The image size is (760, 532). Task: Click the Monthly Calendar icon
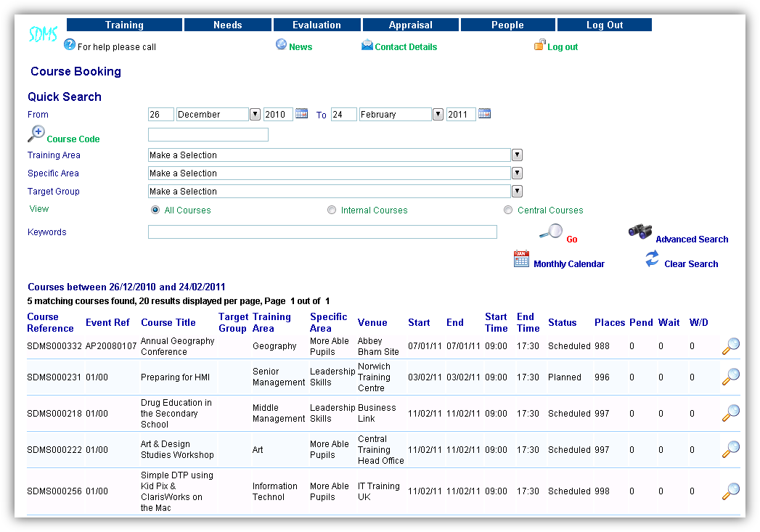tap(521, 258)
